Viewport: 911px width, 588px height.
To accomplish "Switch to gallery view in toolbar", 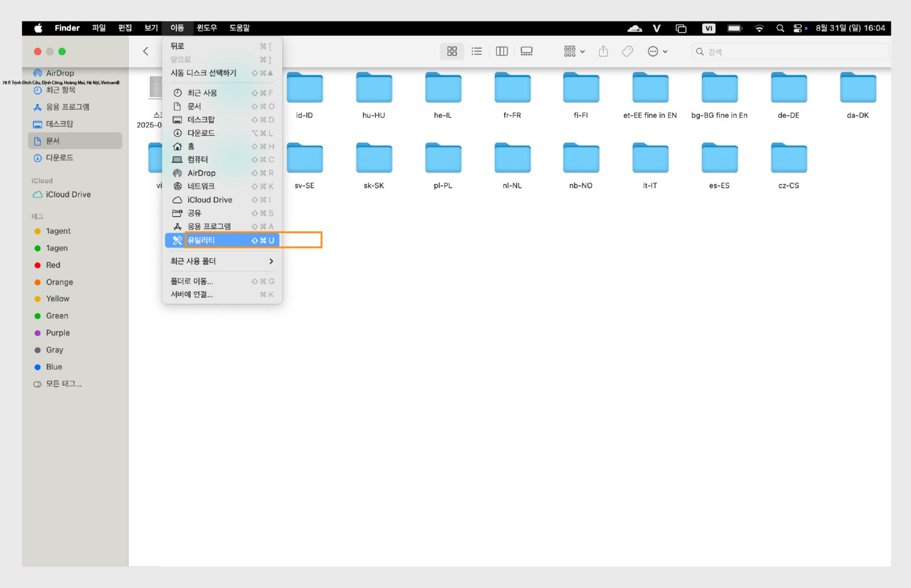I will click(x=526, y=51).
